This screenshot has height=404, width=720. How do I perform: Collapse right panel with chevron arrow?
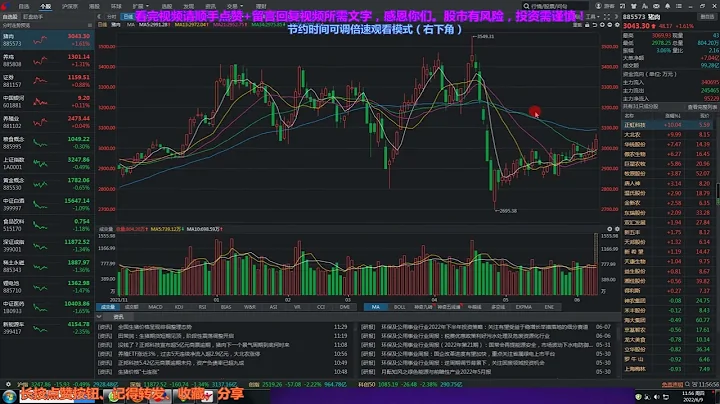[x=616, y=17]
